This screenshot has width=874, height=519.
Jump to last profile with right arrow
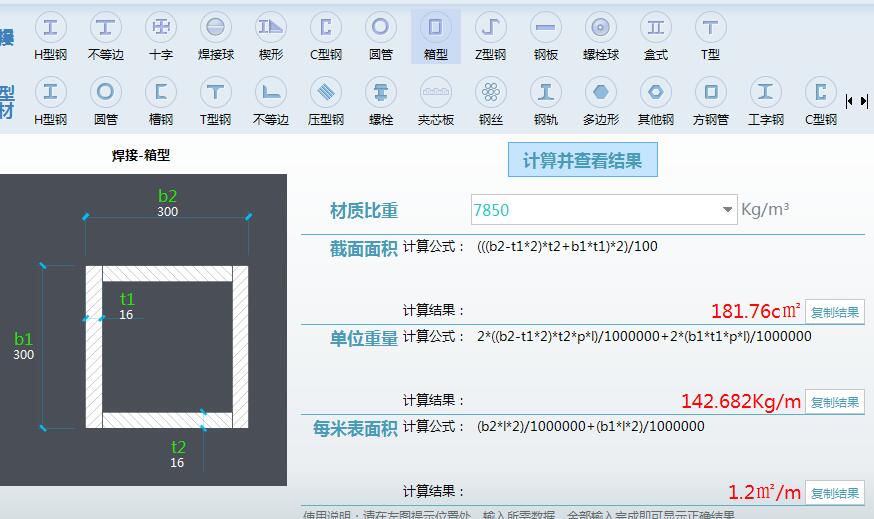(864, 101)
